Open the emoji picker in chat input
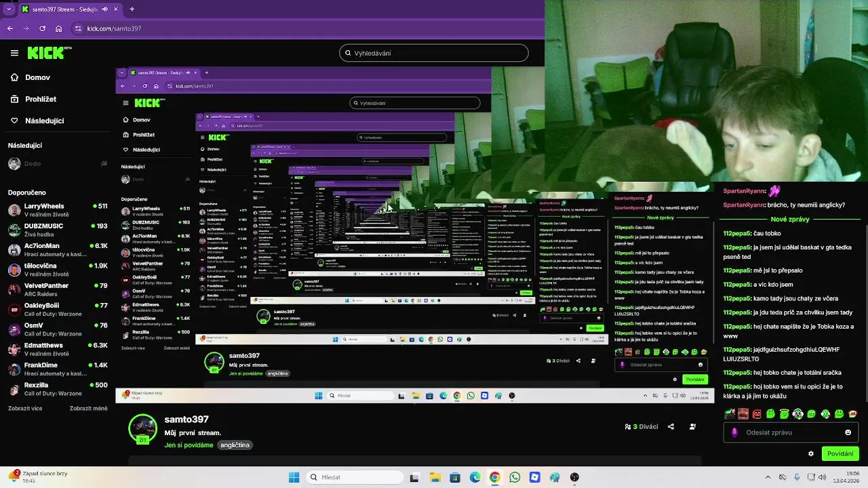868x488 pixels. tap(848, 432)
